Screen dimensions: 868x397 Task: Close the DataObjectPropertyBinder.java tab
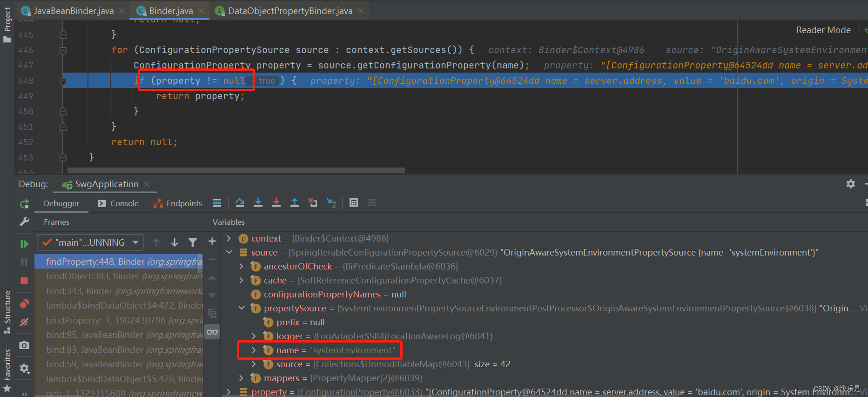tap(361, 11)
